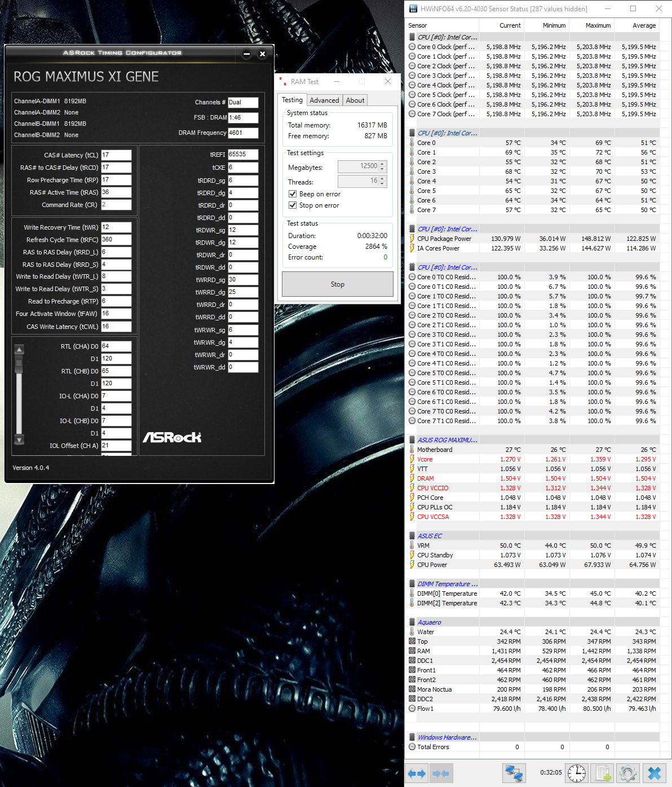Click the shrink columns arrows icon in HWiNFO
This screenshot has width=672, height=787.
click(441, 773)
